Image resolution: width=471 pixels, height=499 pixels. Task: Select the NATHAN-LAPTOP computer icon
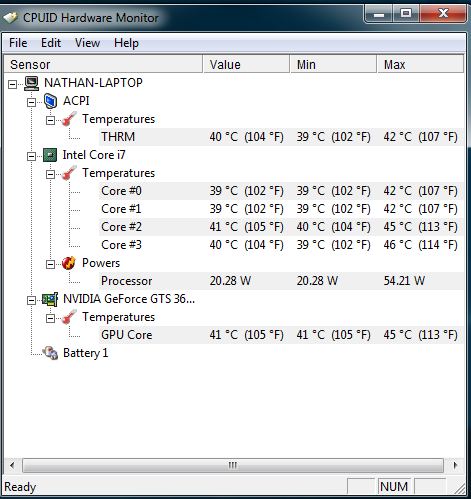32,83
